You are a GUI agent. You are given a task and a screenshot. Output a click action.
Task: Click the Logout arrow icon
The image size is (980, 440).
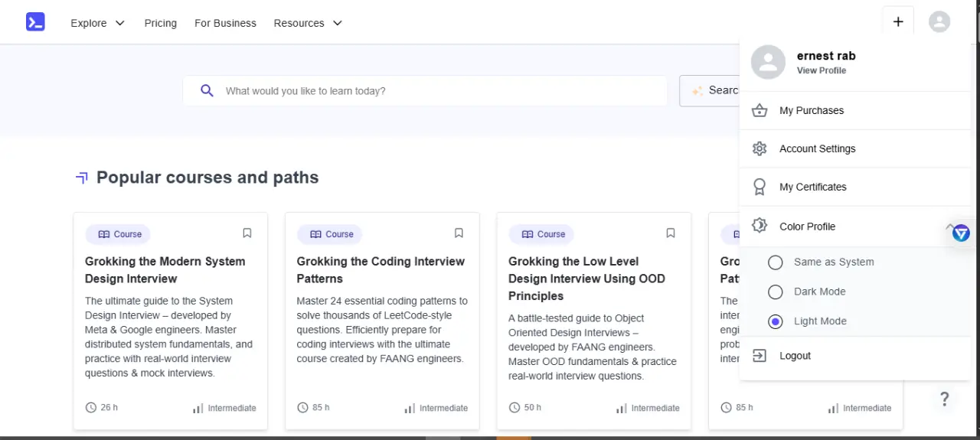759,356
